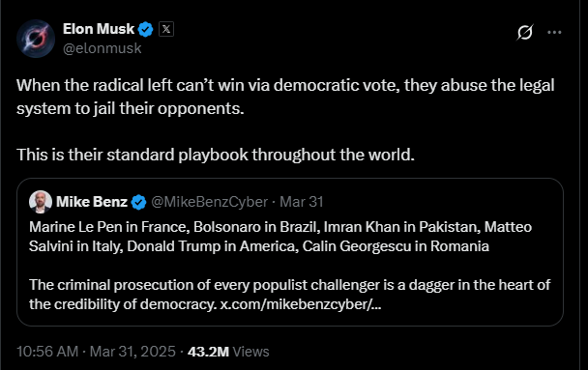588x370 pixels.
Task: Click the verified badge next to Mike Benz
Action: point(138,202)
